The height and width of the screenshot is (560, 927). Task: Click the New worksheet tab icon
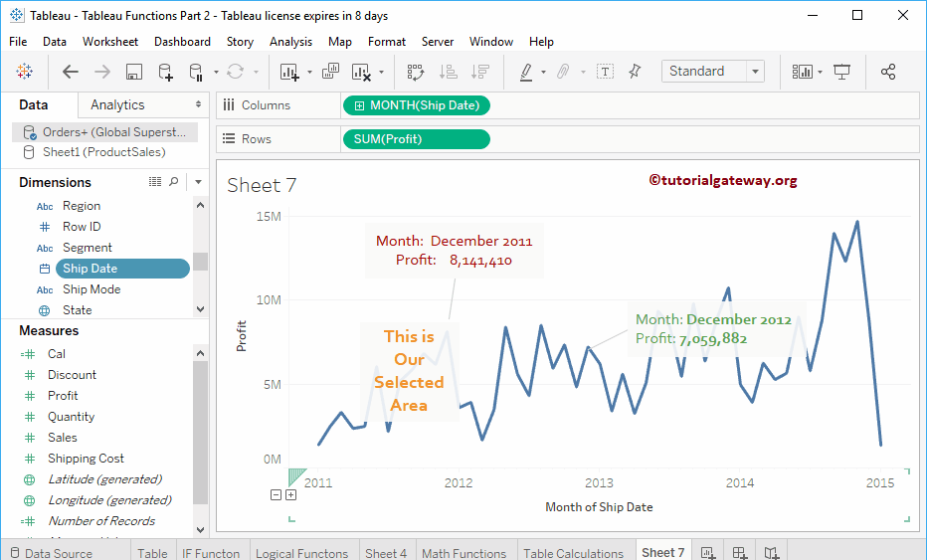[707, 553]
